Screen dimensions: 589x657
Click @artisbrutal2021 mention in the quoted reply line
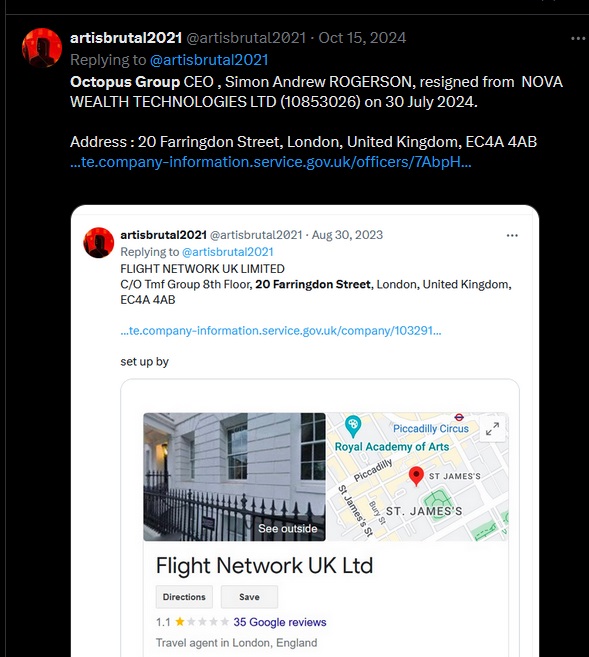(x=227, y=252)
